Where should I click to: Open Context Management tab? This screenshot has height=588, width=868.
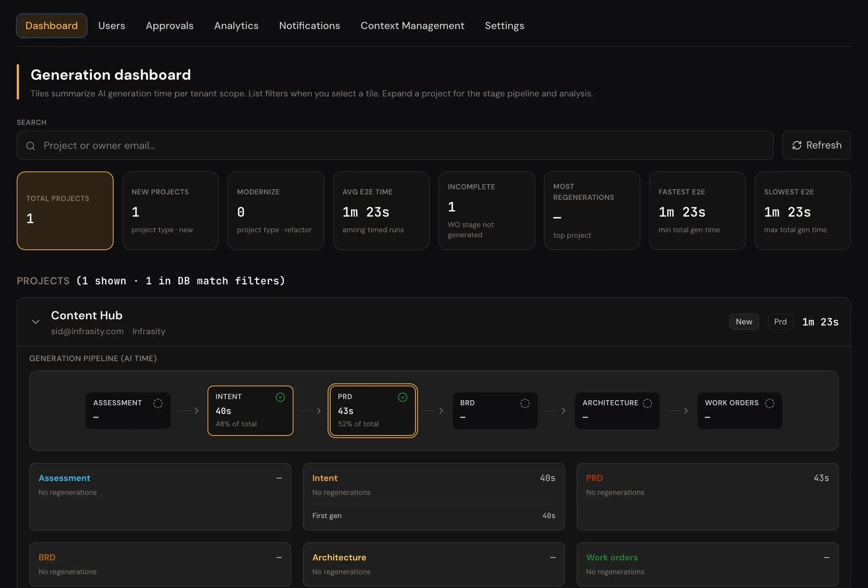pos(412,26)
